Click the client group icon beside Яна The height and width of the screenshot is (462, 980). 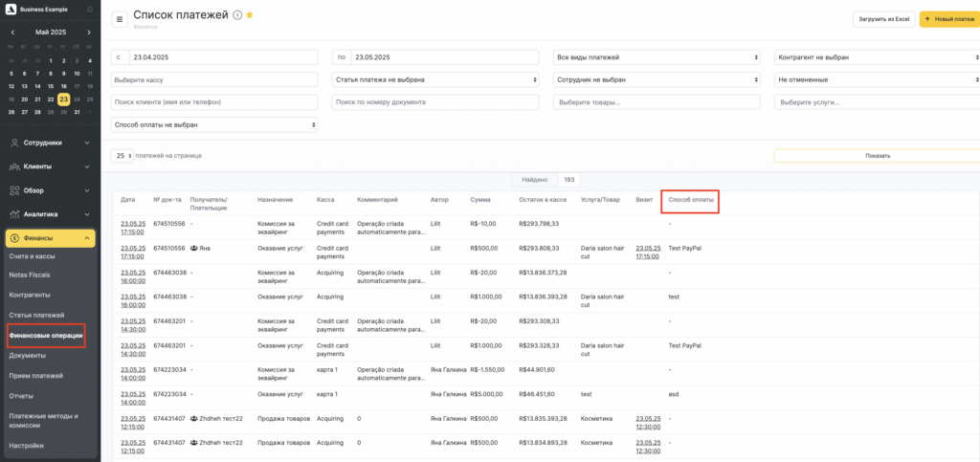(x=193, y=248)
